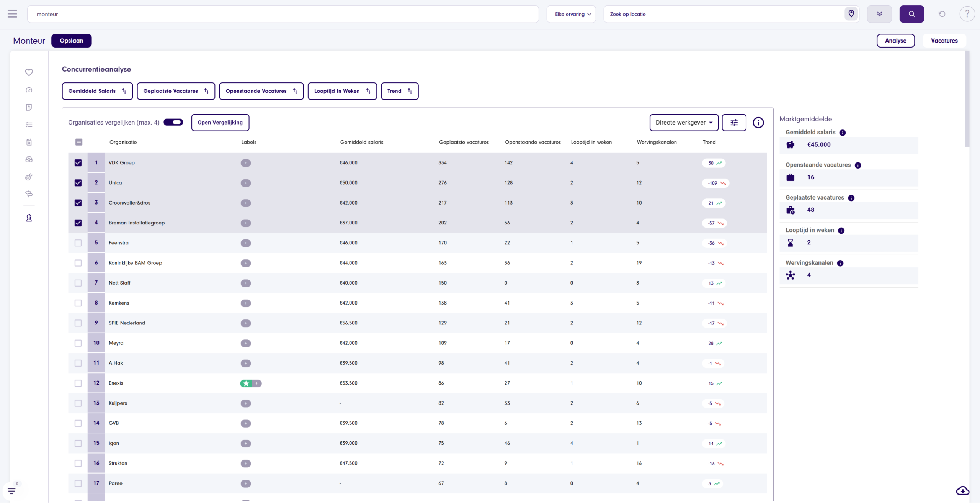Uncheck the VDK Groep checkbox
This screenshot has width=980, height=503.
pos(78,163)
